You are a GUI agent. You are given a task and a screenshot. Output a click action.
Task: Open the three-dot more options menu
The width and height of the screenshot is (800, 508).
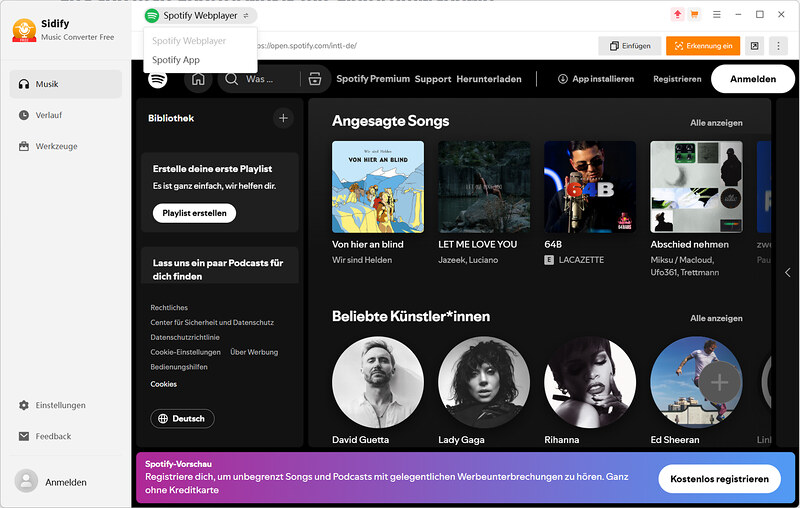pos(778,46)
